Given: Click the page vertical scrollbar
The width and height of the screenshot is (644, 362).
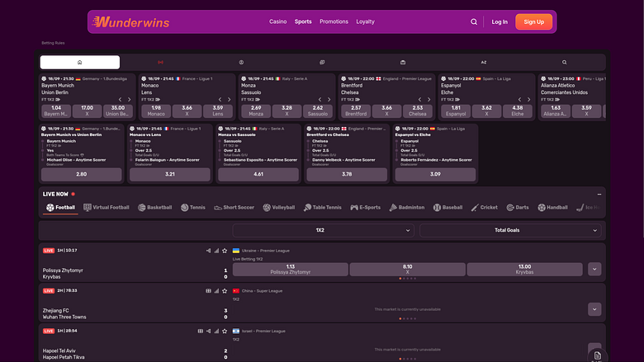Looking at the screenshot, I should click(x=642, y=119).
